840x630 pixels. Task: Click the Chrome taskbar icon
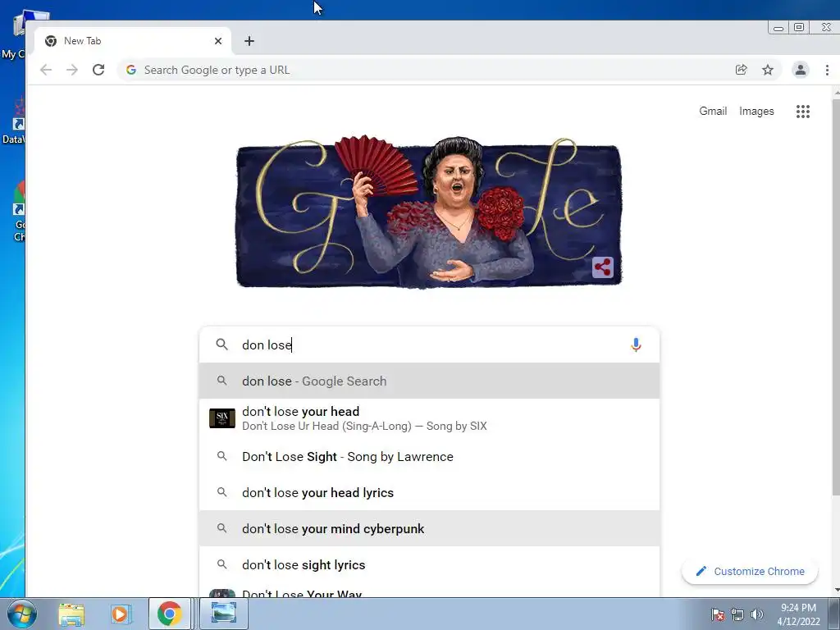(x=169, y=614)
